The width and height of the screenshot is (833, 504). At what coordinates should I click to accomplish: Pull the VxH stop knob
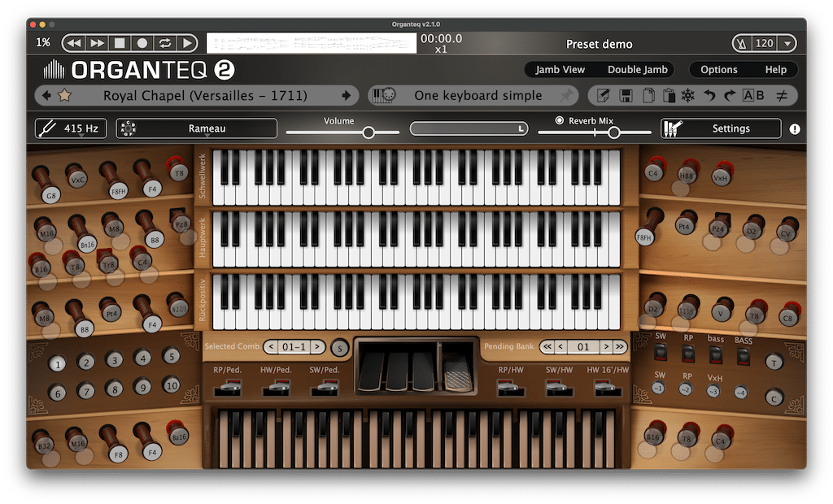pos(720,178)
